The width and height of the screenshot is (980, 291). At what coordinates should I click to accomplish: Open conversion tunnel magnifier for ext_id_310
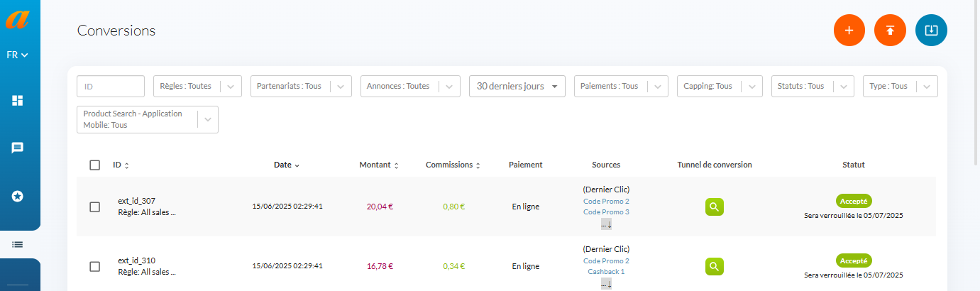[x=715, y=266]
